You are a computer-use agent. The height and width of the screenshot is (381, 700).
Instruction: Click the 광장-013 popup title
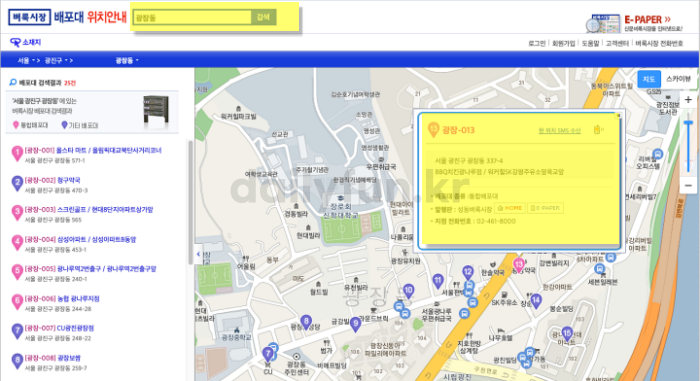tap(458, 130)
